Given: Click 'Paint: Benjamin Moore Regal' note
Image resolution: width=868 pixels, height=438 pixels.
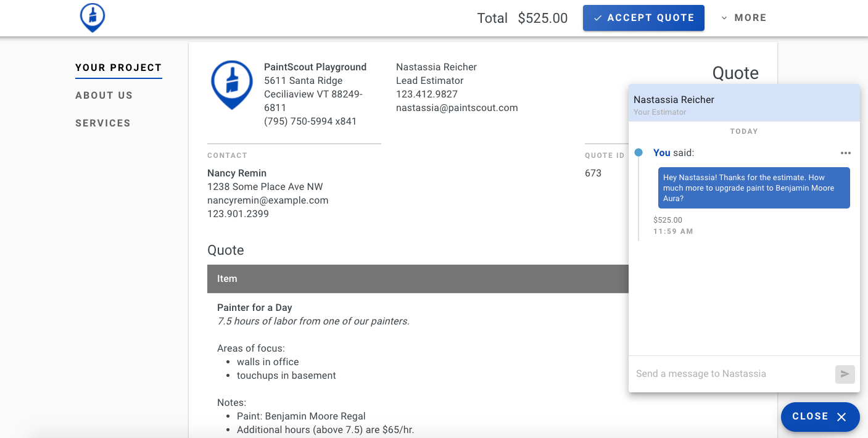Looking at the screenshot, I should (x=301, y=416).
